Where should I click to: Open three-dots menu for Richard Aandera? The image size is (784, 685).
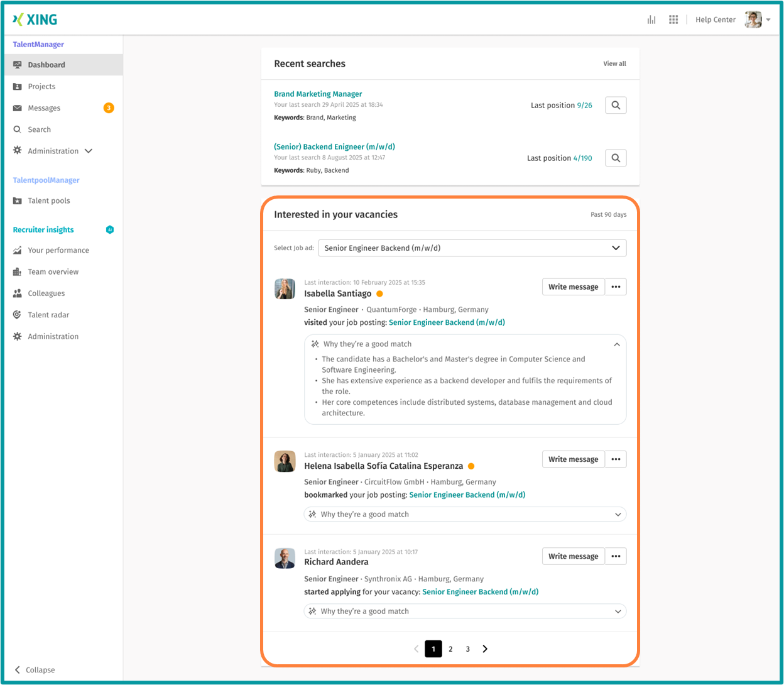(616, 556)
